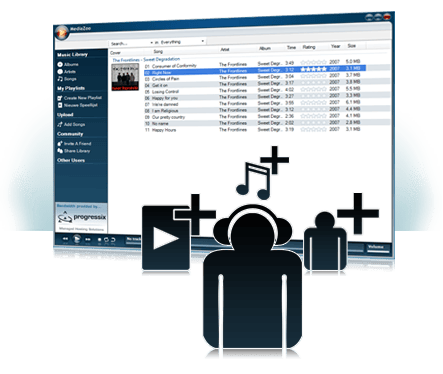Open Albums in Music Library sidebar

pos(68,64)
